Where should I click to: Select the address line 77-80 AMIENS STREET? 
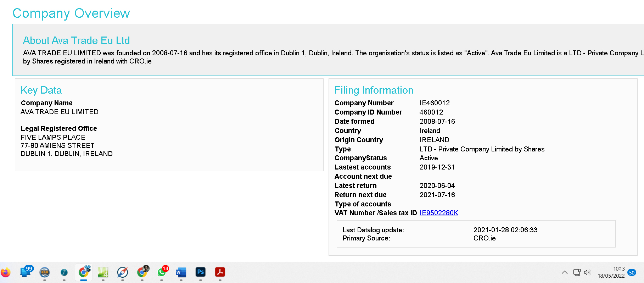[x=57, y=145]
